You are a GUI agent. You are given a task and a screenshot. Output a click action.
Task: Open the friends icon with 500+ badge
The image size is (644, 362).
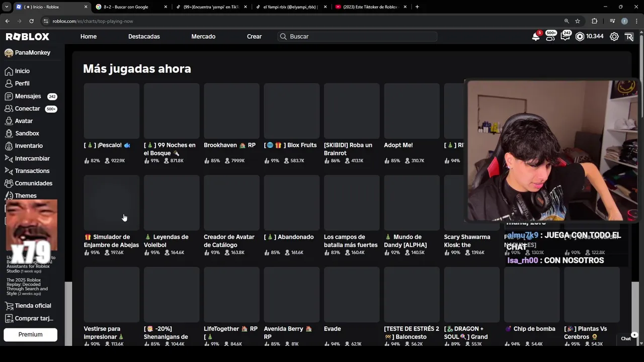(551, 36)
